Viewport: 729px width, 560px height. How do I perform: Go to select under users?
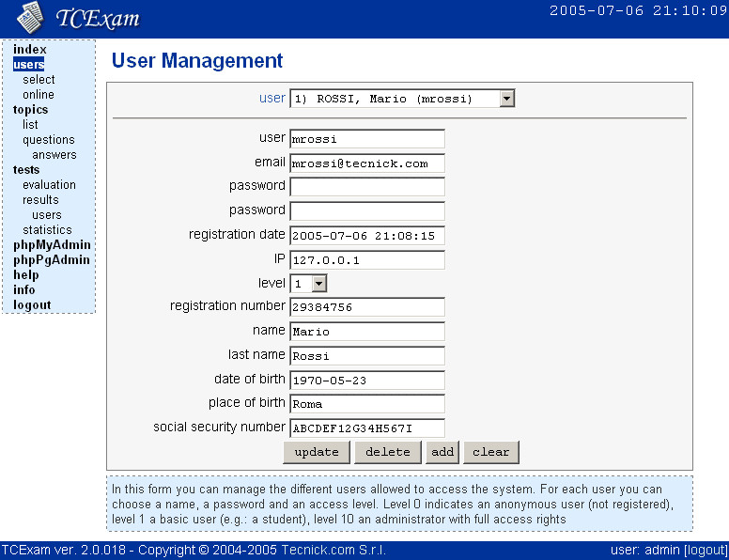(39, 80)
